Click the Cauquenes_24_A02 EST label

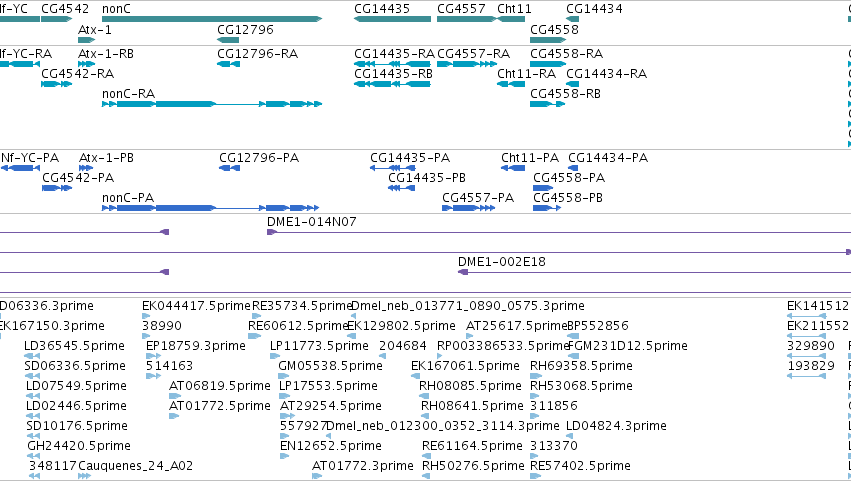(x=135, y=466)
